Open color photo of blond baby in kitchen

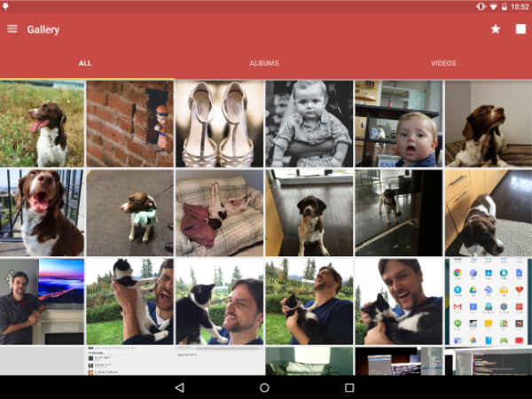point(399,123)
